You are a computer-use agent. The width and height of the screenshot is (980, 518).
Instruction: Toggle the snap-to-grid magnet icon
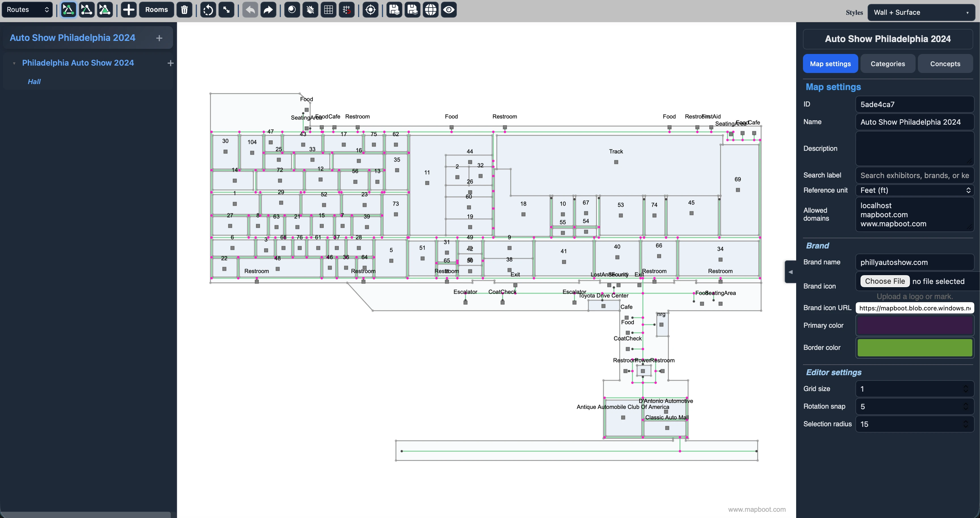[347, 10]
